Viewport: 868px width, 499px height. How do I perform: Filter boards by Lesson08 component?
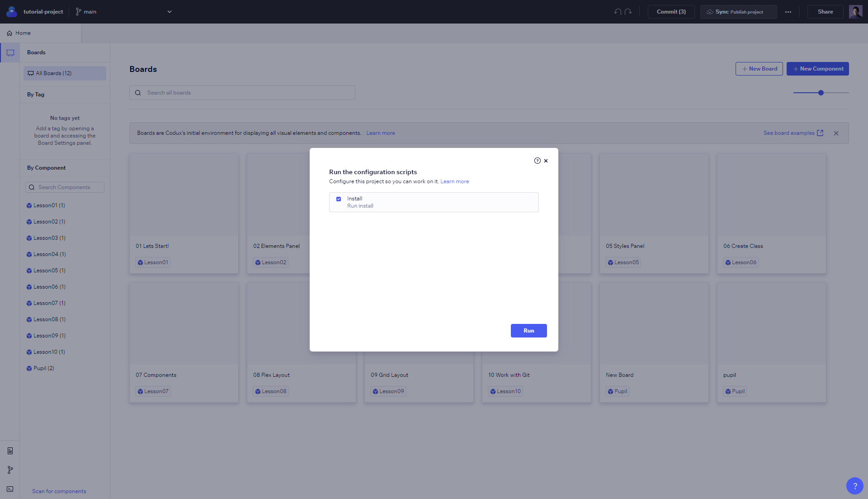click(x=46, y=319)
